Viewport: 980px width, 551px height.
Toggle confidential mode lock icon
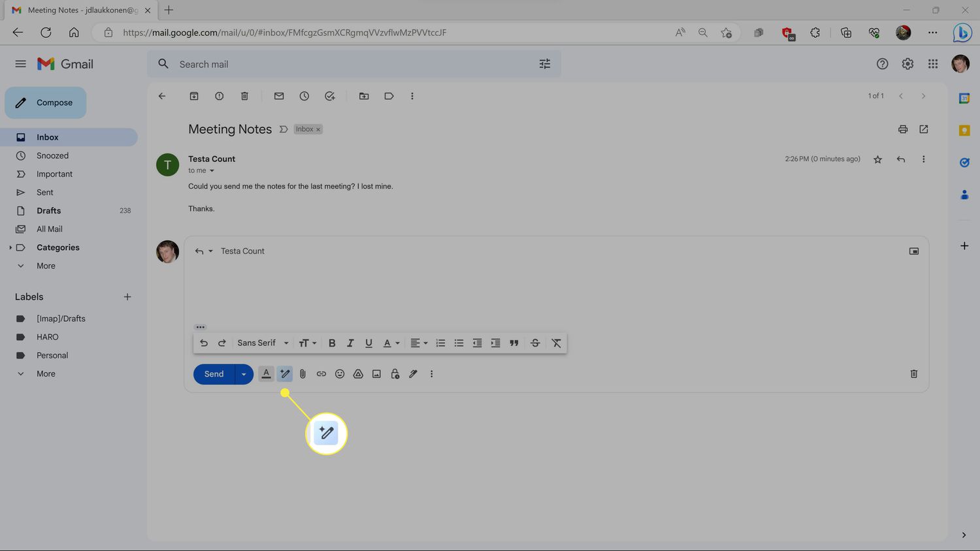pyautogui.click(x=395, y=374)
